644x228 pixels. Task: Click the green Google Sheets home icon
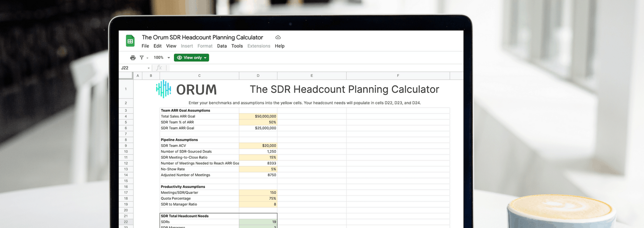tap(130, 41)
